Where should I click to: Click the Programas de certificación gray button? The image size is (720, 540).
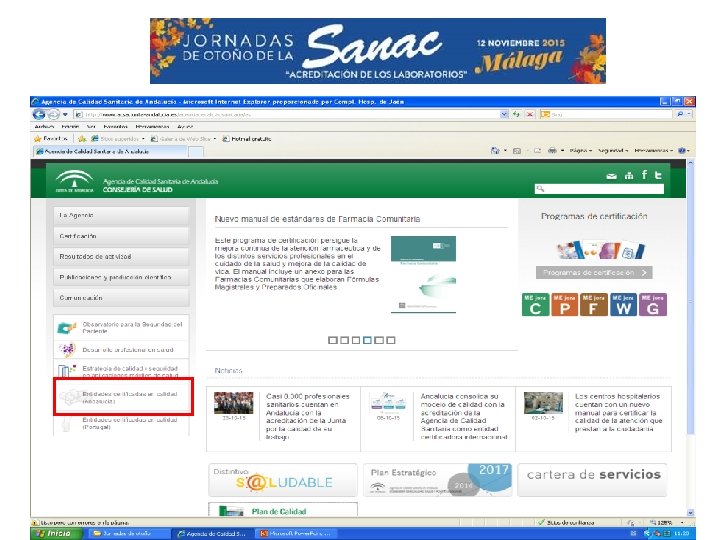tap(594, 272)
